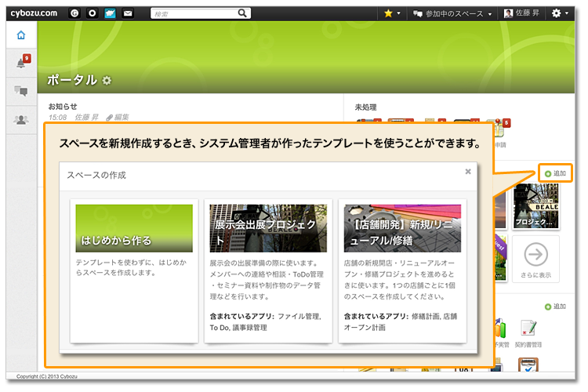Image resolution: width=588 pixels, height=392 pixels.
Task: Open the portal home icon in sidebar
Action: pos(21,35)
